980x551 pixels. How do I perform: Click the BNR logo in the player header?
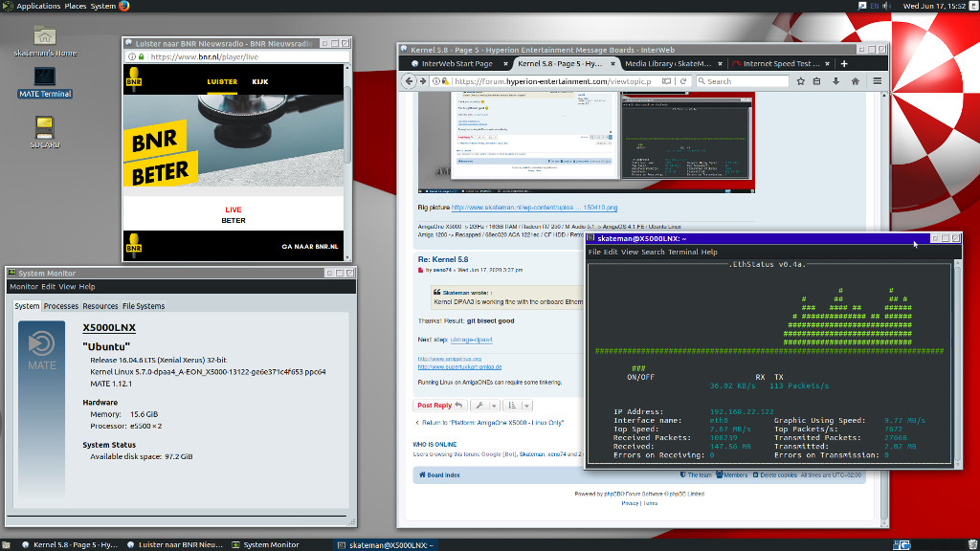pyautogui.click(x=134, y=79)
